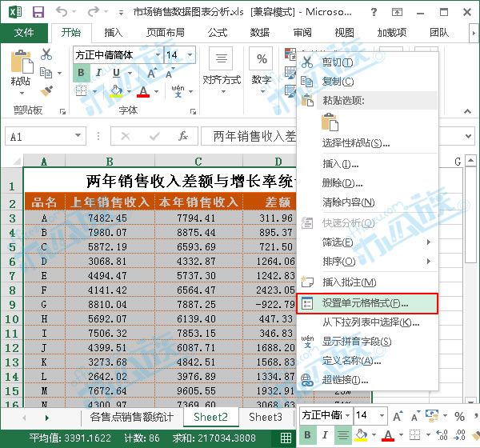Viewport: 480px width, 448px height.
Task: Open the Help question mark icon
Action: click(374, 12)
